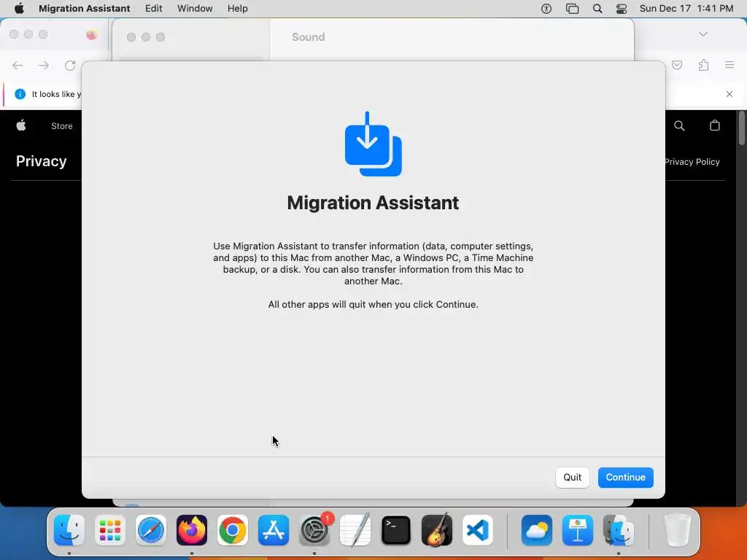Open the shopping bag on Apple website
Image resolution: width=747 pixels, height=560 pixels.
coord(715,125)
